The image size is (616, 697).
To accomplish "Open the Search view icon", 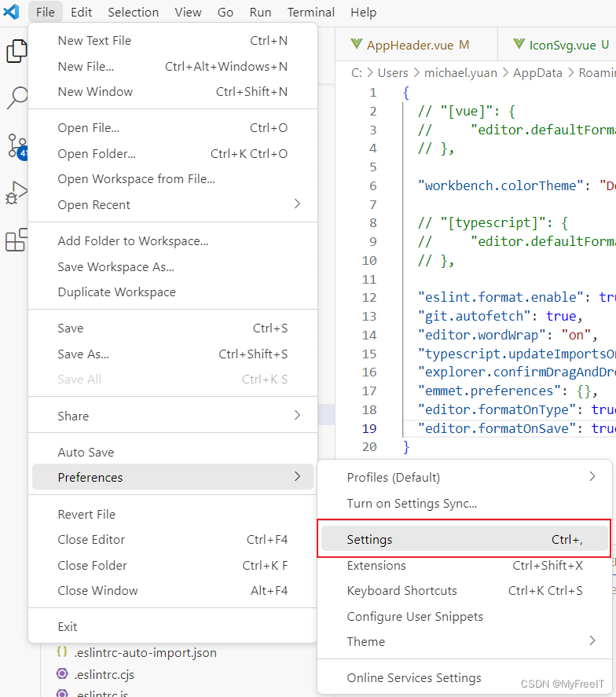I will pos(16,97).
